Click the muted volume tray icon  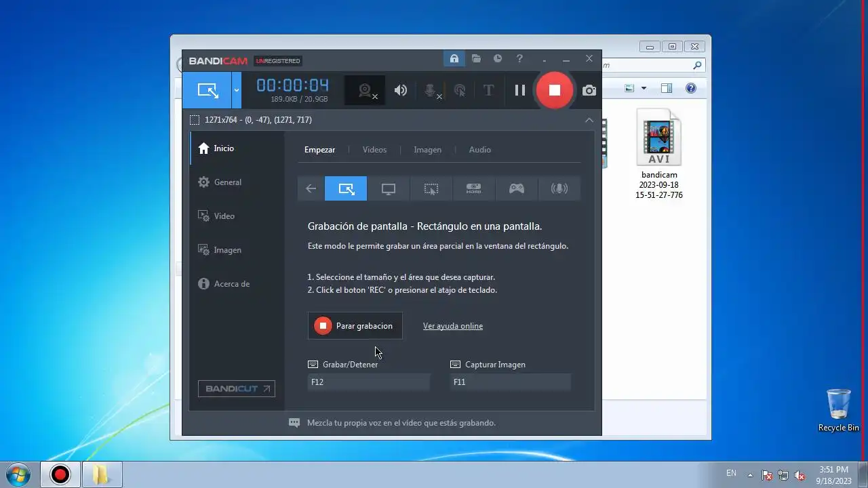[800, 475]
